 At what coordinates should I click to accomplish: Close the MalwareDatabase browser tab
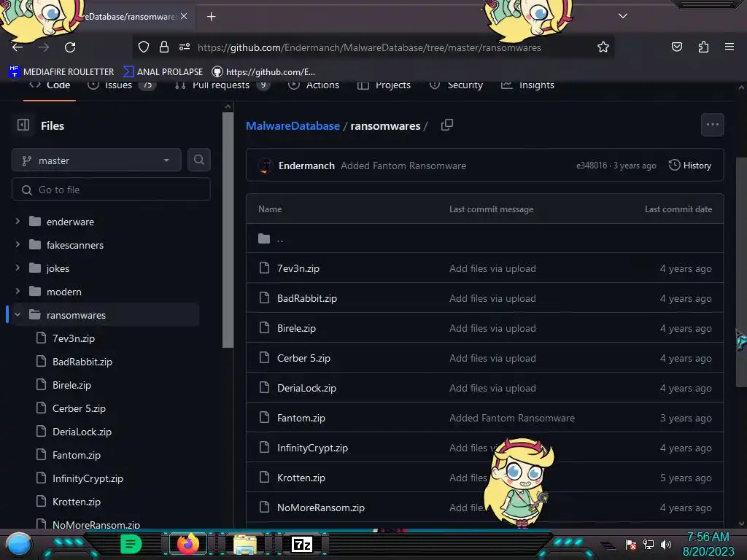click(x=184, y=16)
